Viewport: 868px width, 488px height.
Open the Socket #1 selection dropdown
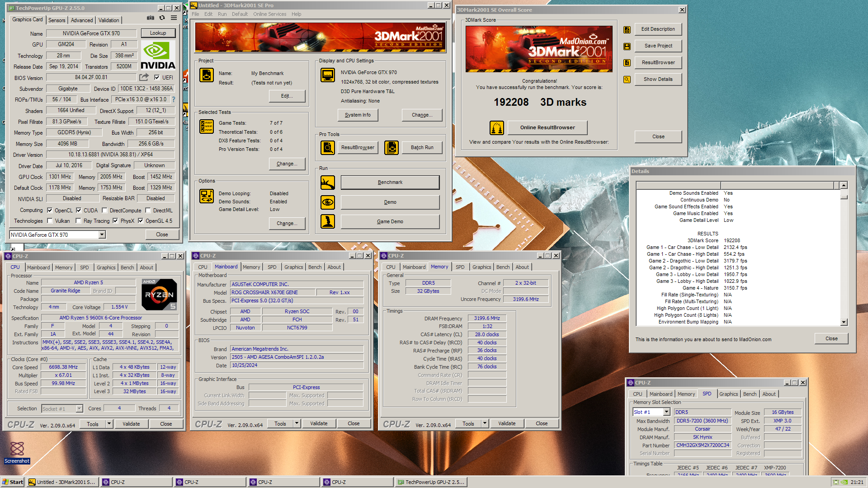pyautogui.click(x=79, y=408)
